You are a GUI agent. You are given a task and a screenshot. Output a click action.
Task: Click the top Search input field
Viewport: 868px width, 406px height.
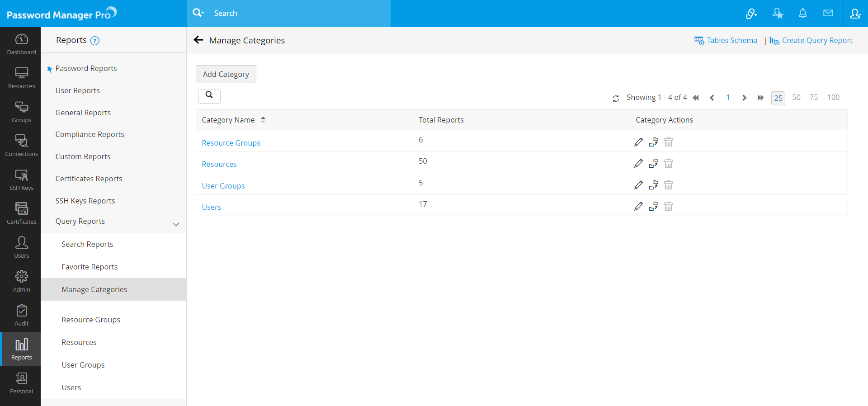pos(301,13)
